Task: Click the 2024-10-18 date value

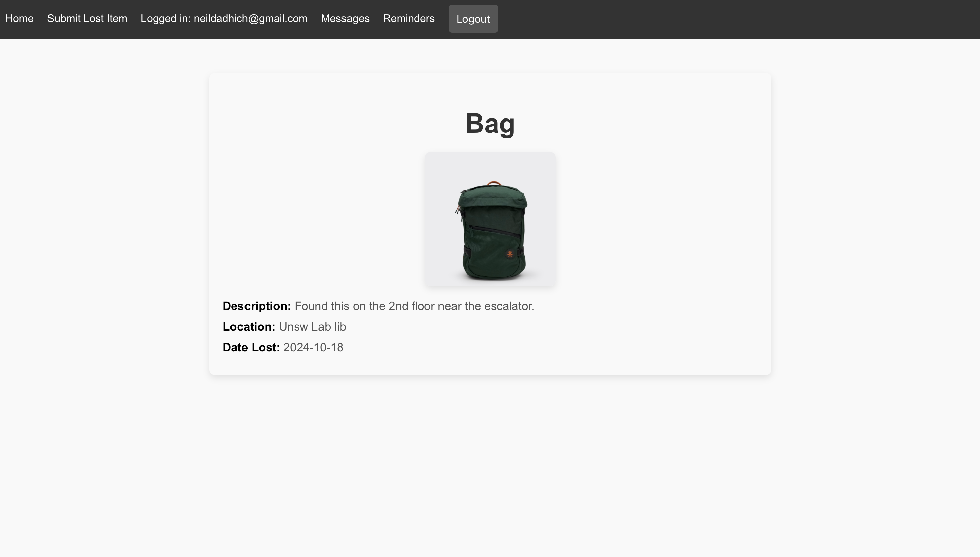Action: click(x=313, y=347)
